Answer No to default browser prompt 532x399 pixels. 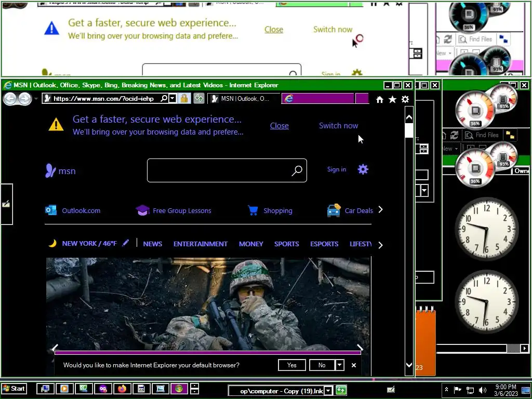(322, 365)
